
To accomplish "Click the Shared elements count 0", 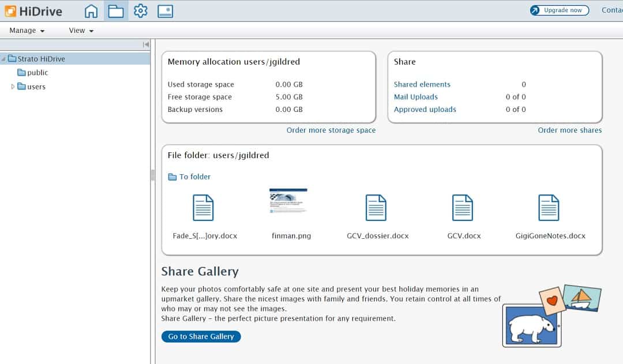I will click(x=524, y=84).
